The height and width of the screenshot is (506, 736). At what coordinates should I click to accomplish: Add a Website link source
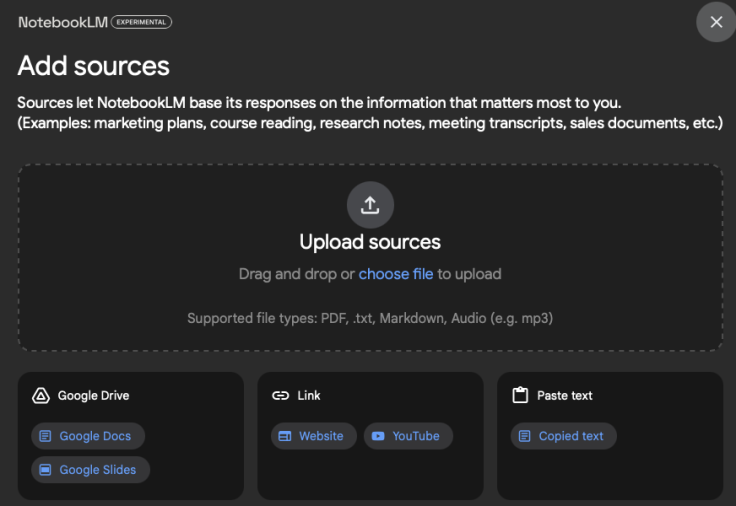click(314, 436)
